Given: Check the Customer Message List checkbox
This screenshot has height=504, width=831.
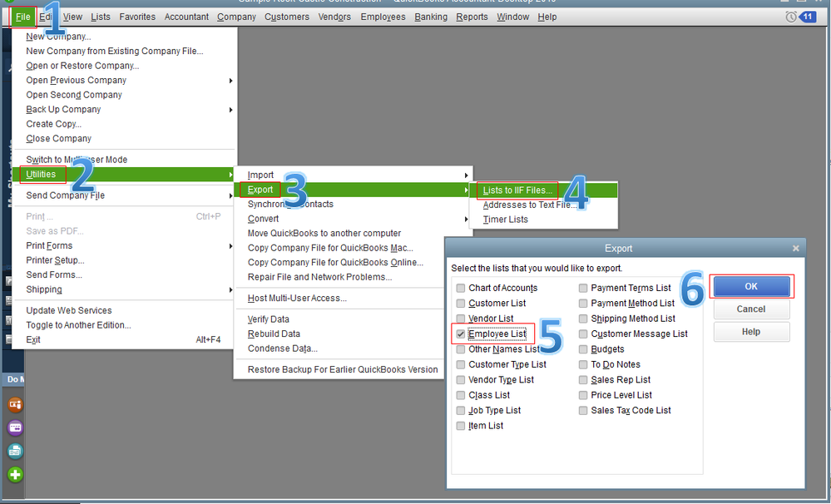Looking at the screenshot, I should pos(583,334).
